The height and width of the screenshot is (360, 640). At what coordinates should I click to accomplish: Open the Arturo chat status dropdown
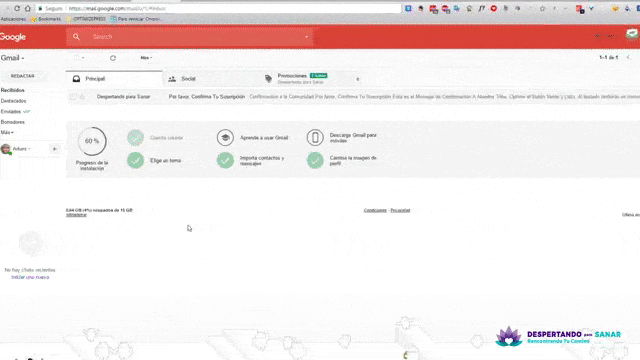point(29,149)
